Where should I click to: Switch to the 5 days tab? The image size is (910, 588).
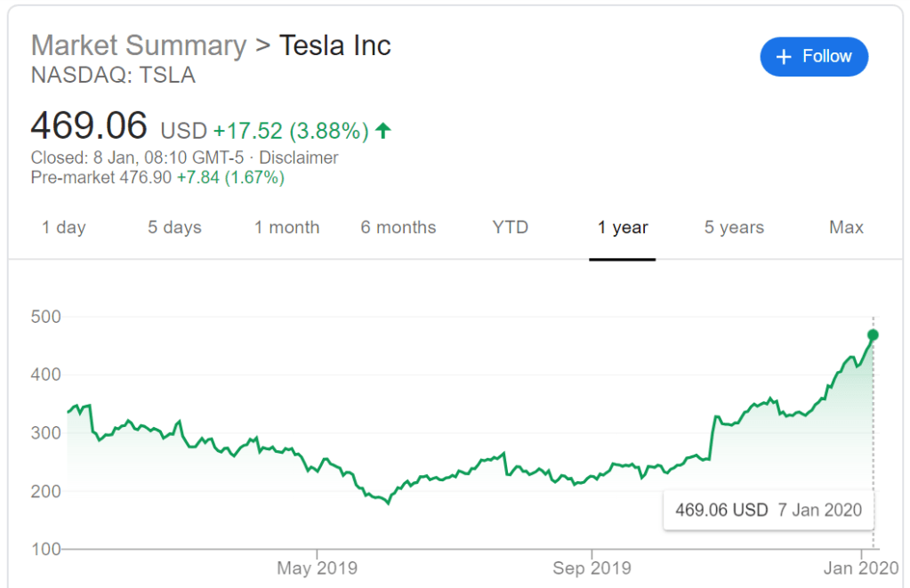[174, 228]
